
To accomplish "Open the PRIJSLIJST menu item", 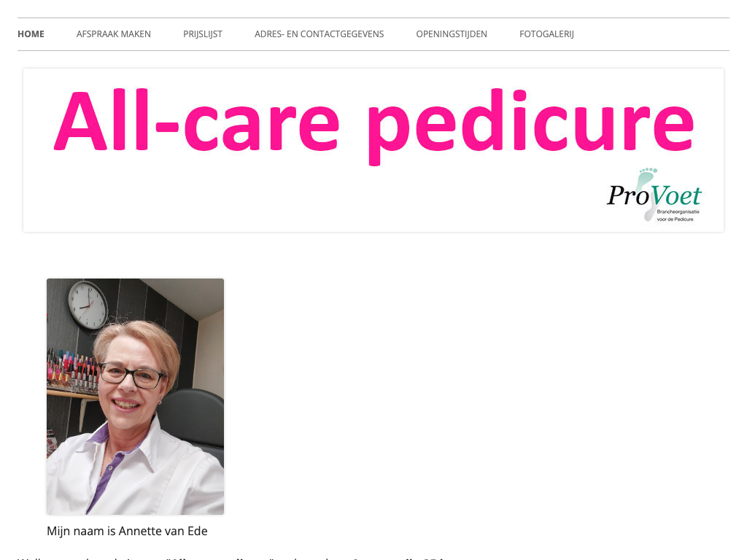I will click(203, 34).
